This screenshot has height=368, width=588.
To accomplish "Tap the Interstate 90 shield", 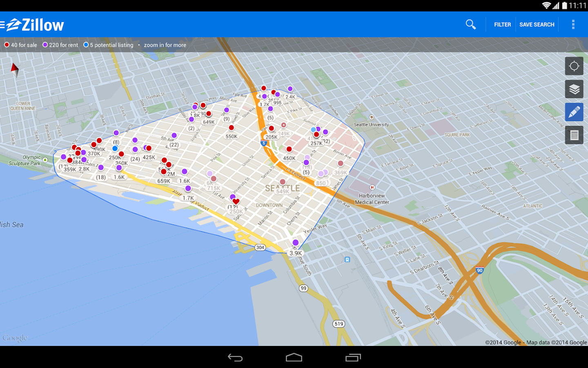I will pos(480,270).
